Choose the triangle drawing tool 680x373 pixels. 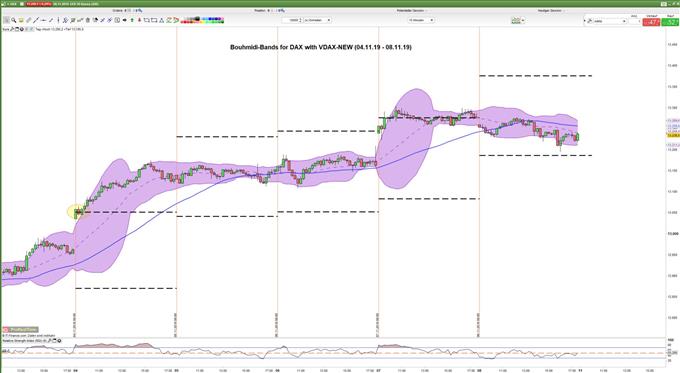[161, 20]
